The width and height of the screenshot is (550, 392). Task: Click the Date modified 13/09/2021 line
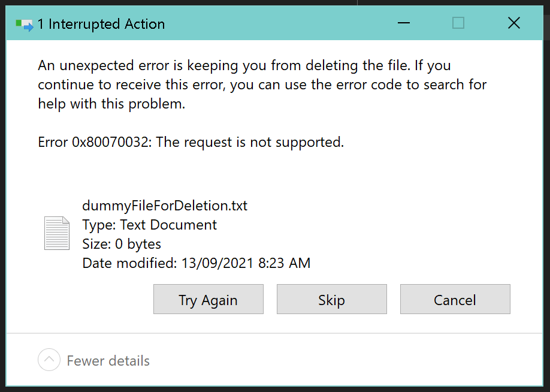(196, 263)
